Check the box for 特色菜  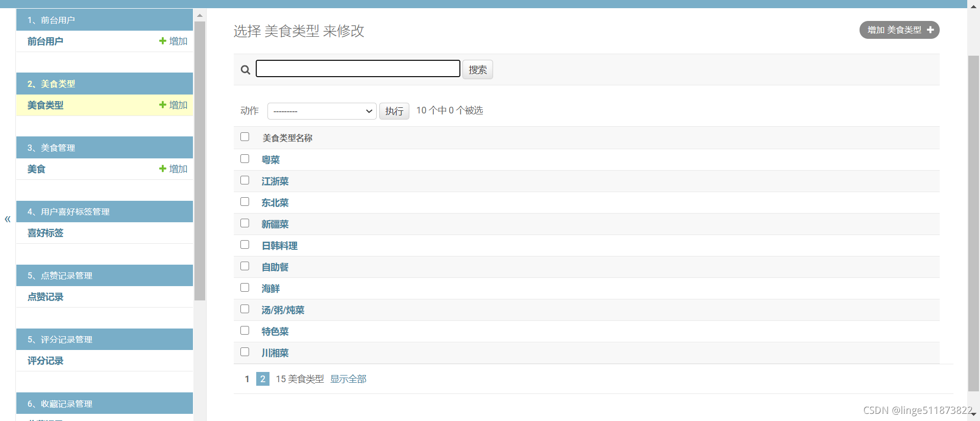click(245, 331)
